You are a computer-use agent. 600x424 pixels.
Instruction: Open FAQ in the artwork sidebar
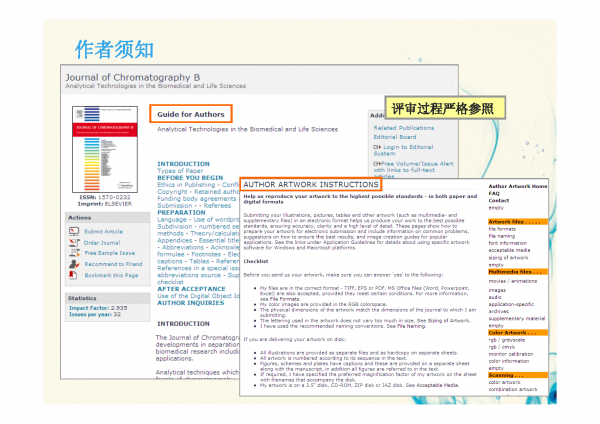coord(494,193)
